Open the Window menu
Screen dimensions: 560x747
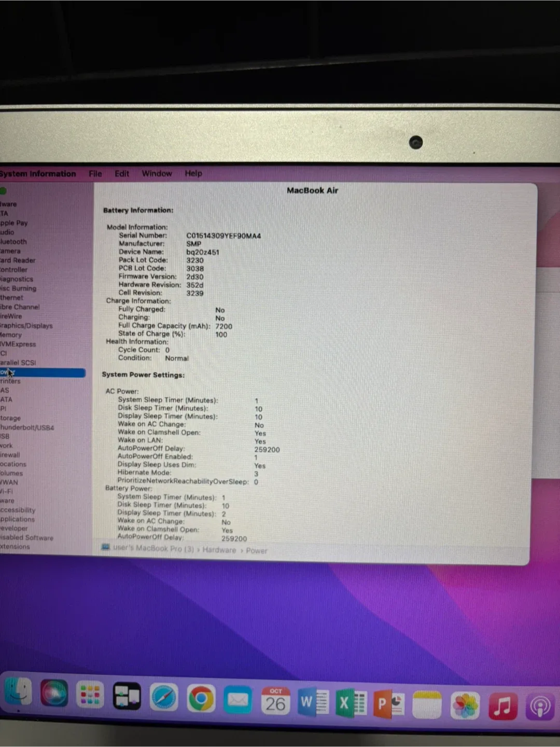157,173
